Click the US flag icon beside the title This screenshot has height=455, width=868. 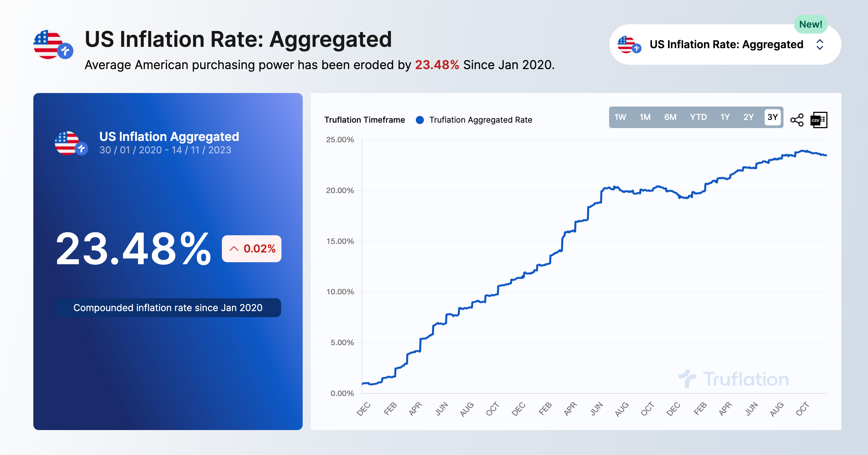pyautogui.click(x=47, y=43)
